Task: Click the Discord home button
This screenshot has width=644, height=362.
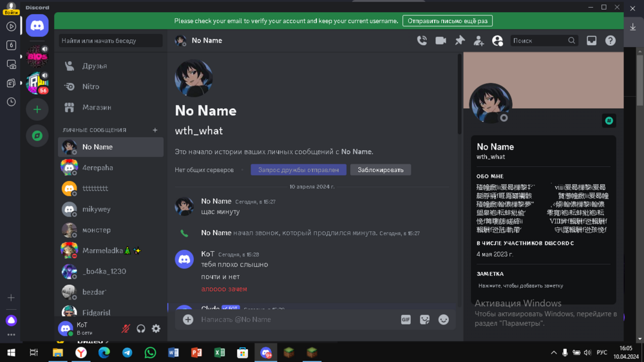Action: click(37, 26)
